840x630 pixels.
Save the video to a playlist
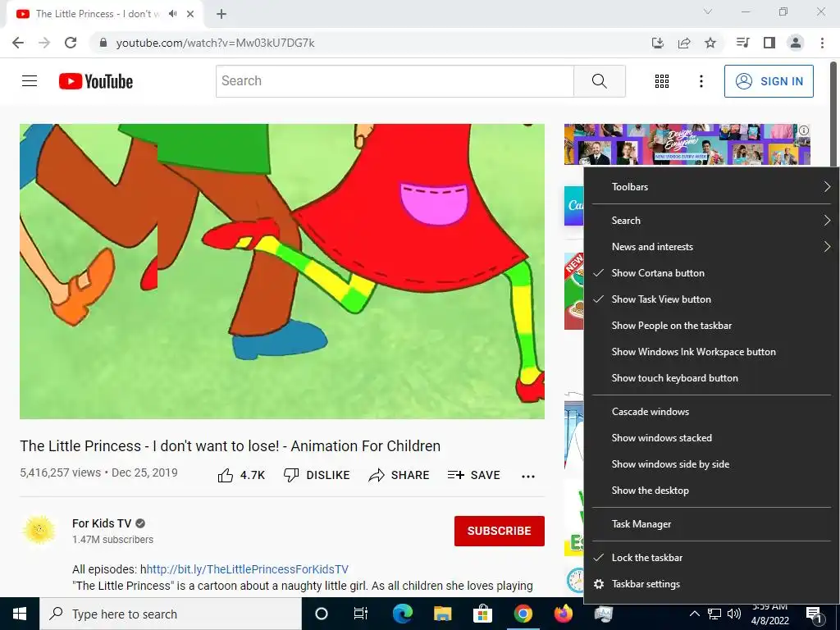click(473, 475)
